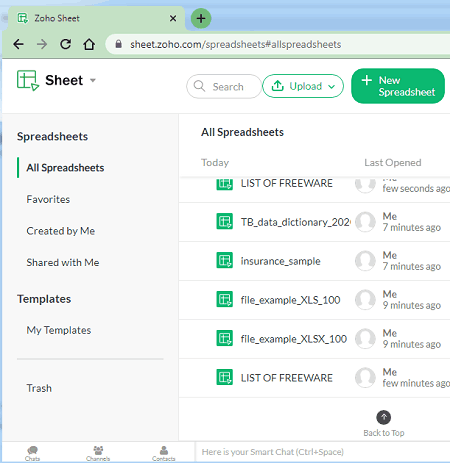Image resolution: width=450 pixels, height=463 pixels.
Task: Select All Spreadsheets in sidebar
Action: 65,168
